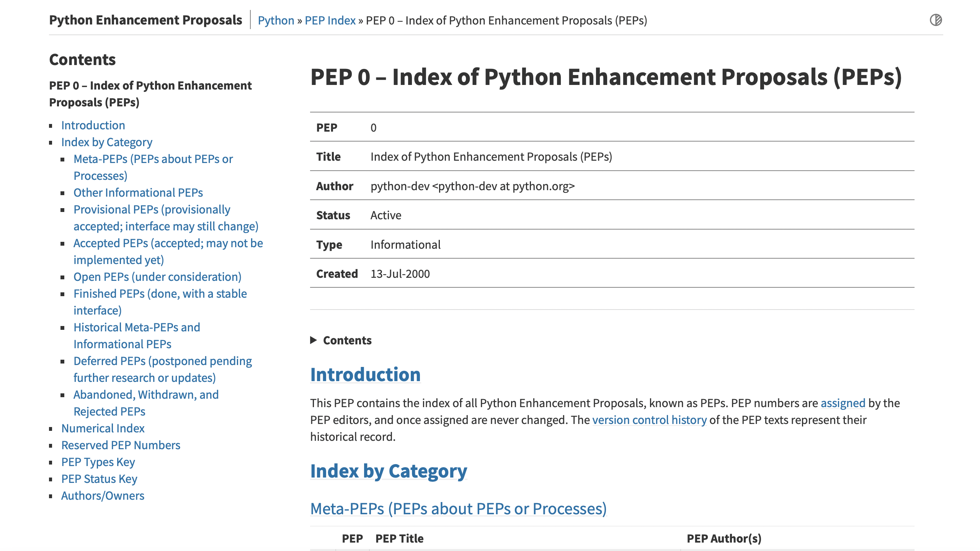Click the Meta-PEPs section heading in main content
The height and width of the screenshot is (551, 980).
pos(458,509)
